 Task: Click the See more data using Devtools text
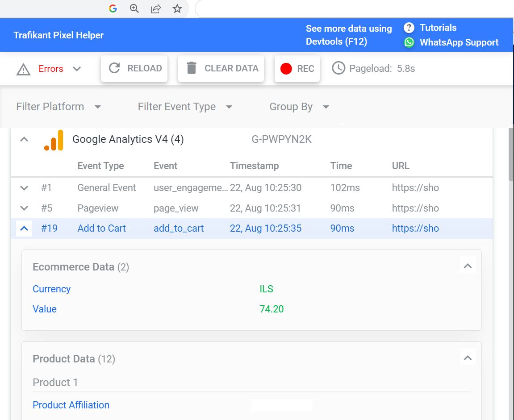tap(349, 35)
